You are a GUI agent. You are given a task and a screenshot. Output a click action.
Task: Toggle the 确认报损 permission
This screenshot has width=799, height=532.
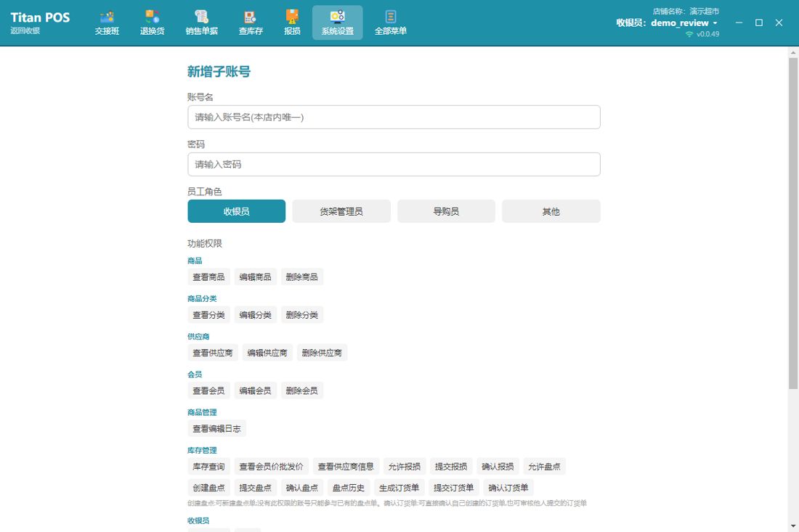coord(498,467)
